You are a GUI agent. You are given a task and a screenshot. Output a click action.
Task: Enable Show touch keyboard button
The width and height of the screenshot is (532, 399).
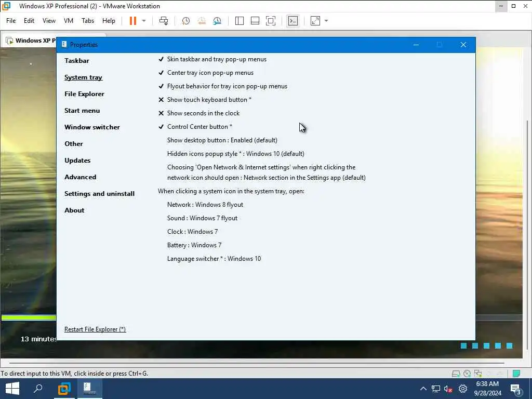coord(205,100)
